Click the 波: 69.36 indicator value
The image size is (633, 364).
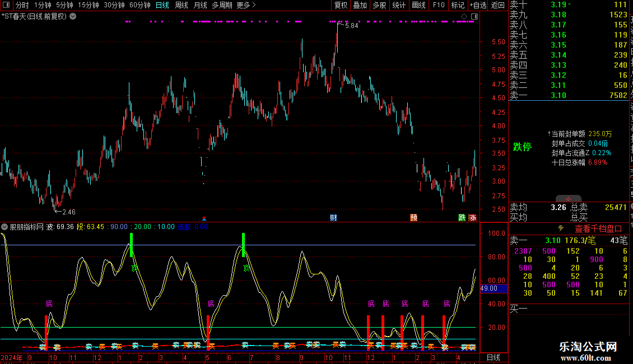click(60, 227)
